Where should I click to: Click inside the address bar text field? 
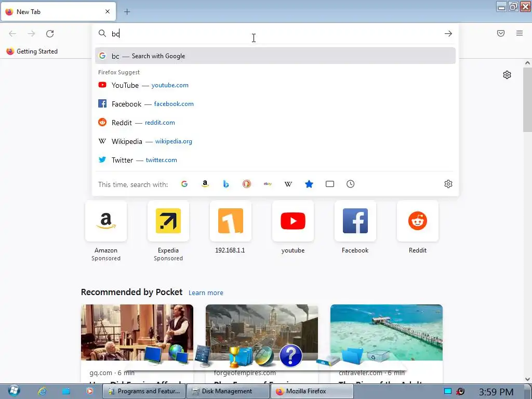coord(275,34)
